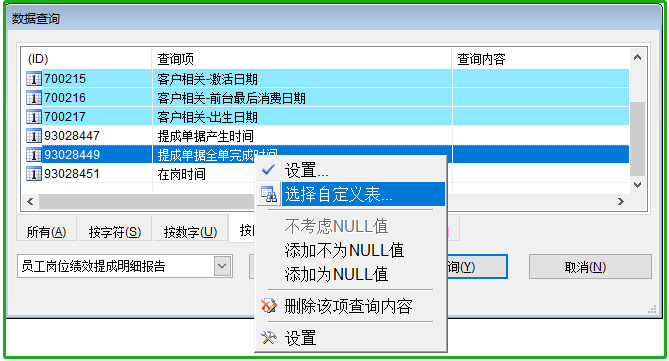Open the 员工岗位绩效提成明细报告 dropdown arrow

222,266
